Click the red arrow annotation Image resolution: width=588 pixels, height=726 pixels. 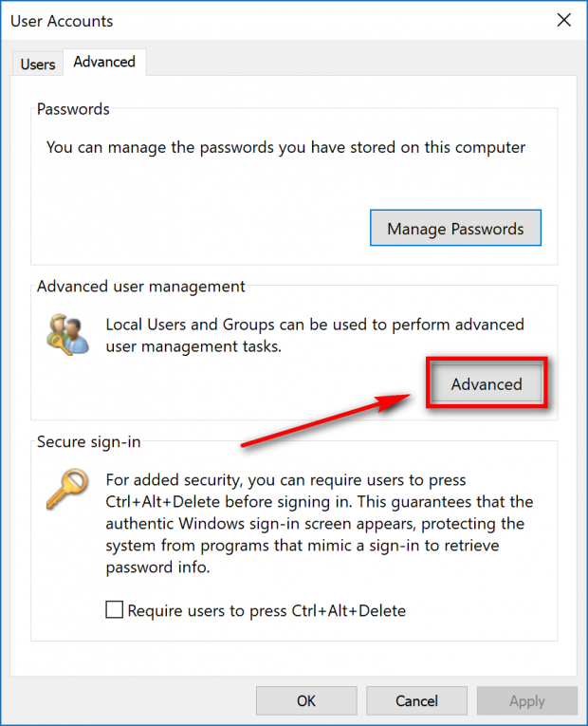325,420
